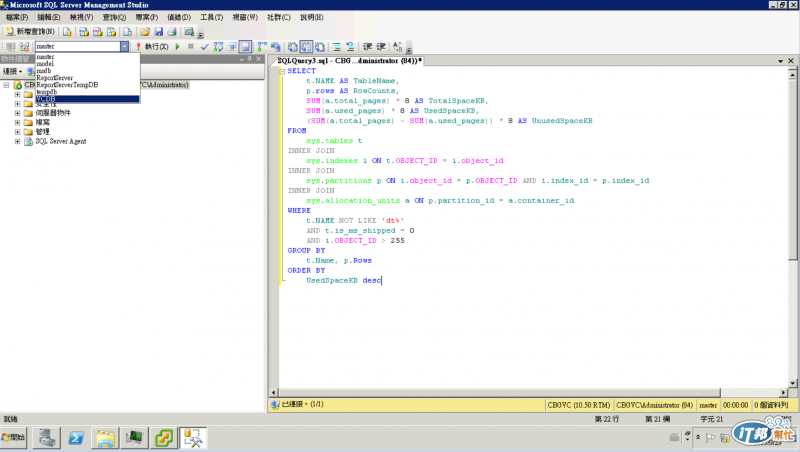Open the Edit (編輯) menu

pos(48,17)
